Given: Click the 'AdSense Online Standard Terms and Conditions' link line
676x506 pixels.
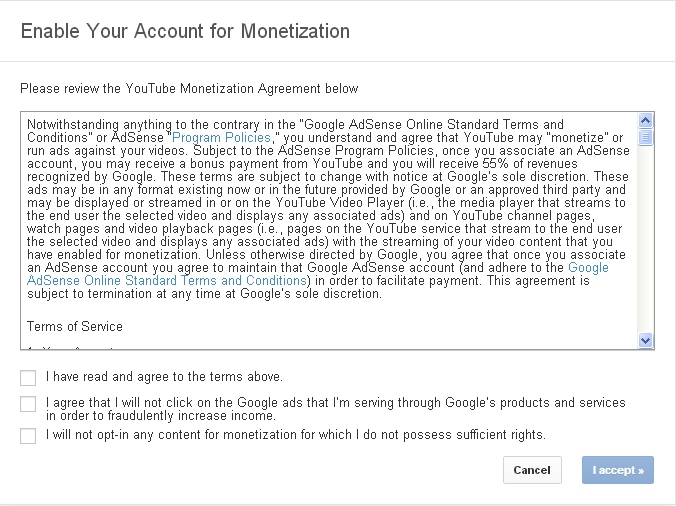Looking at the screenshot, I should [167, 281].
